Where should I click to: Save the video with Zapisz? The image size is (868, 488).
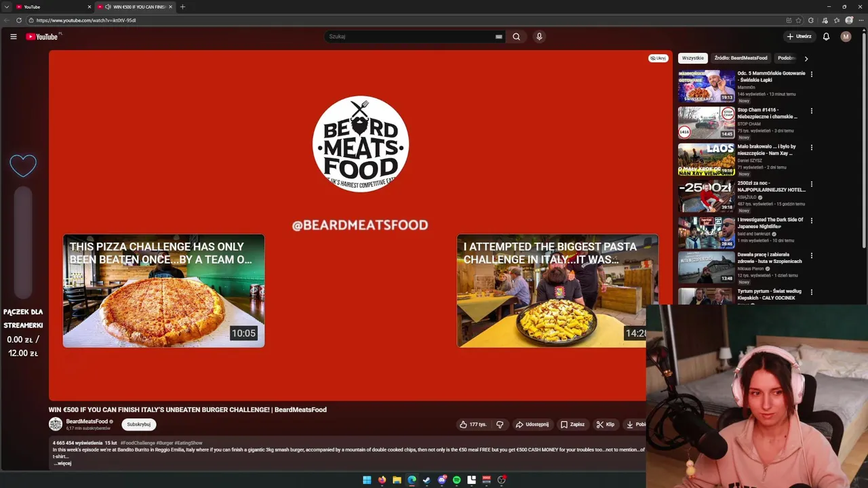coord(572,424)
